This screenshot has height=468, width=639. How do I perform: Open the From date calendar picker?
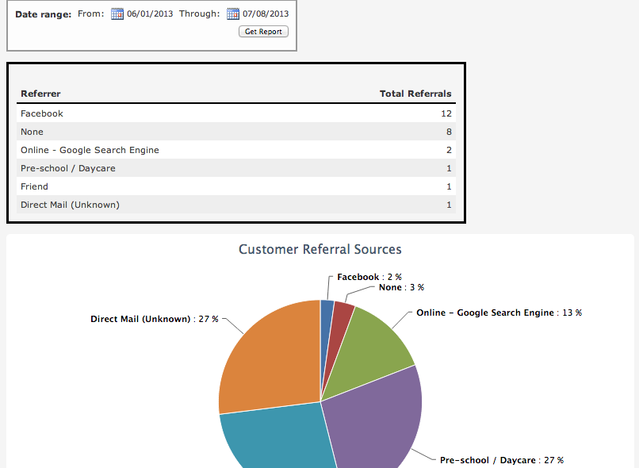[117, 14]
